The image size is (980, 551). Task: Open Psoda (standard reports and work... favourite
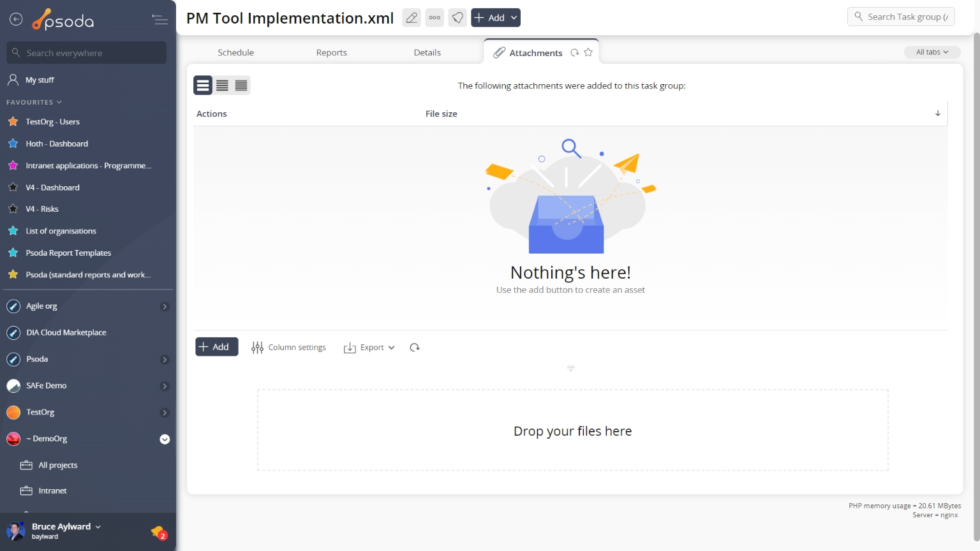pyautogui.click(x=88, y=275)
